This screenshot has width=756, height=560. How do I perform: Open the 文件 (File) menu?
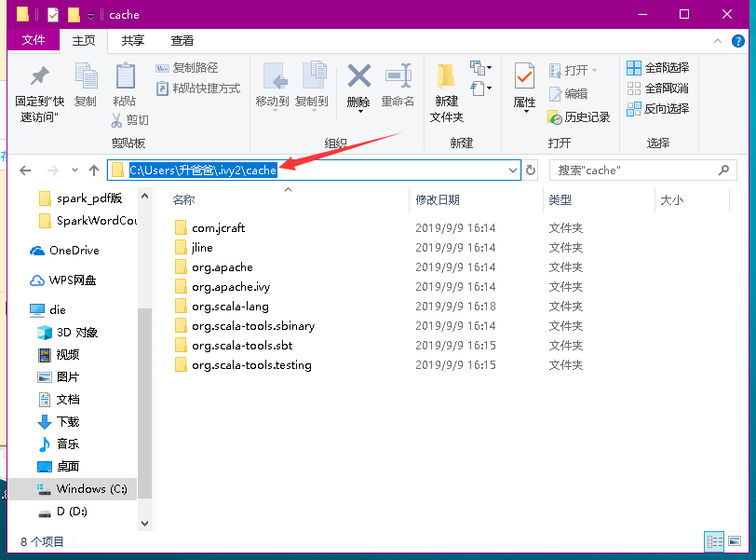[x=34, y=40]
